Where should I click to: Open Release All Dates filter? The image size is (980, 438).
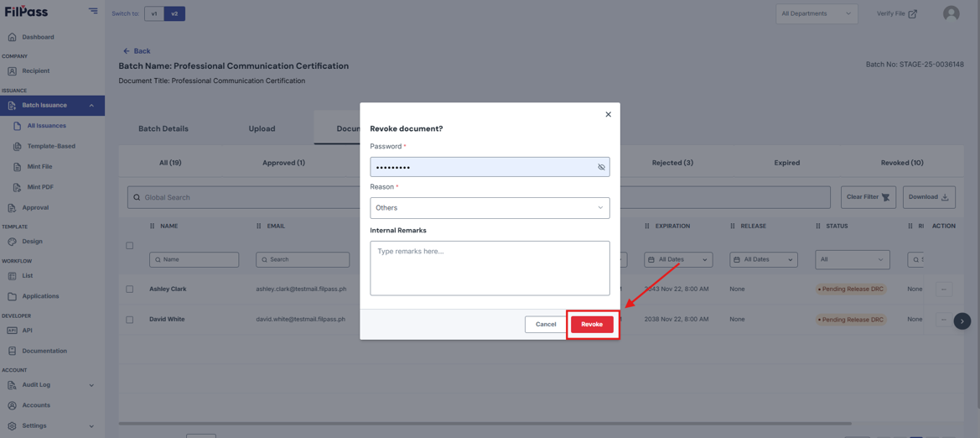click(764, 259)
